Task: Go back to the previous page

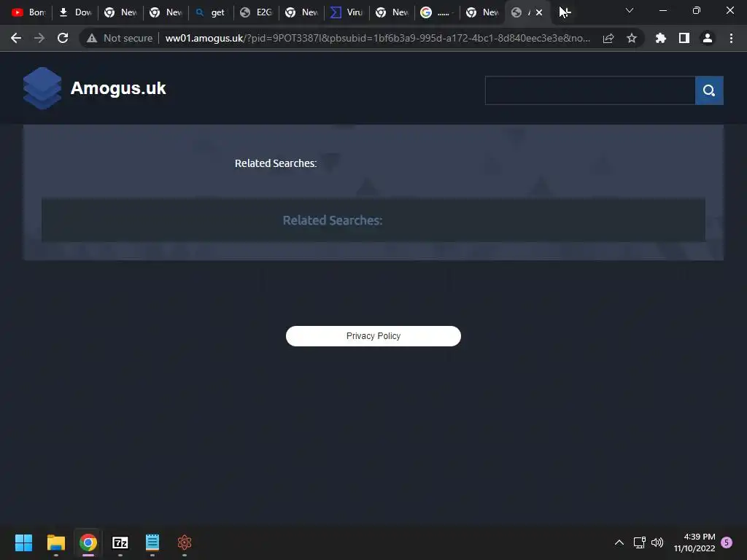Action: click(x=16, y=38)
